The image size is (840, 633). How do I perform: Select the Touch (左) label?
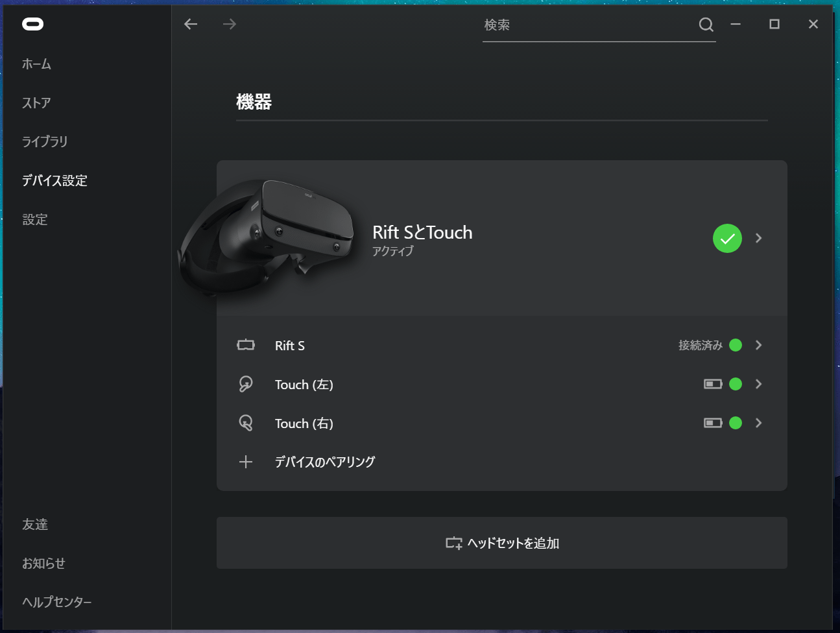click(304, 385)
